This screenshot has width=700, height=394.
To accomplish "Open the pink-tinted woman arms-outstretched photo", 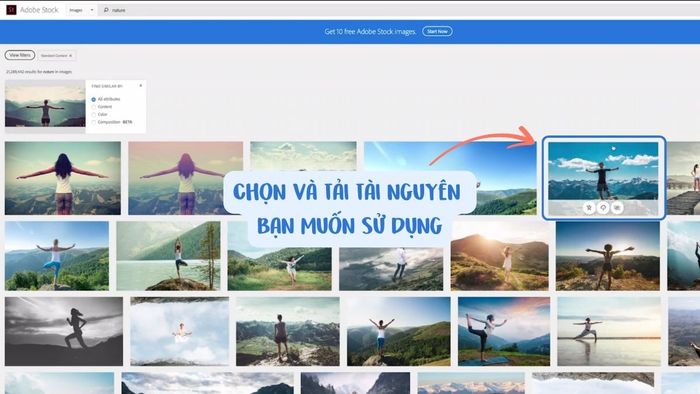I will 185,178.
